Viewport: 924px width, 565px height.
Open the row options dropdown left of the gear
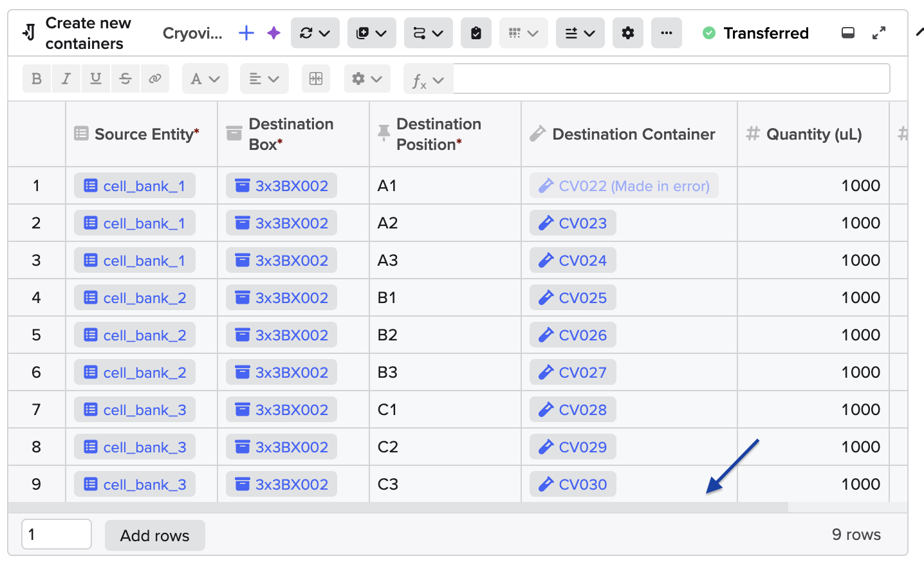pyautogui.click(x=580, y=33)
